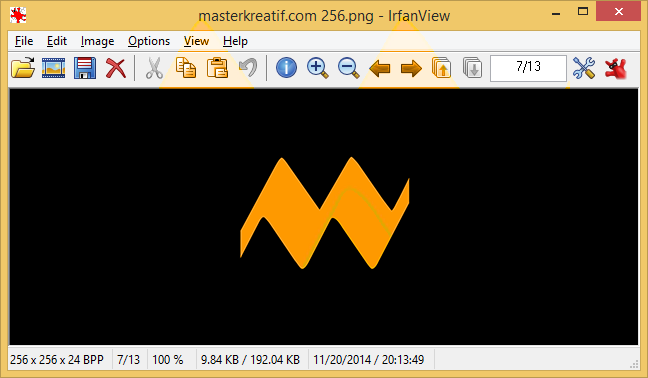Click the IrfanView title bar app icon
This screenshot has width=648, height=378.
click(18, 15)
